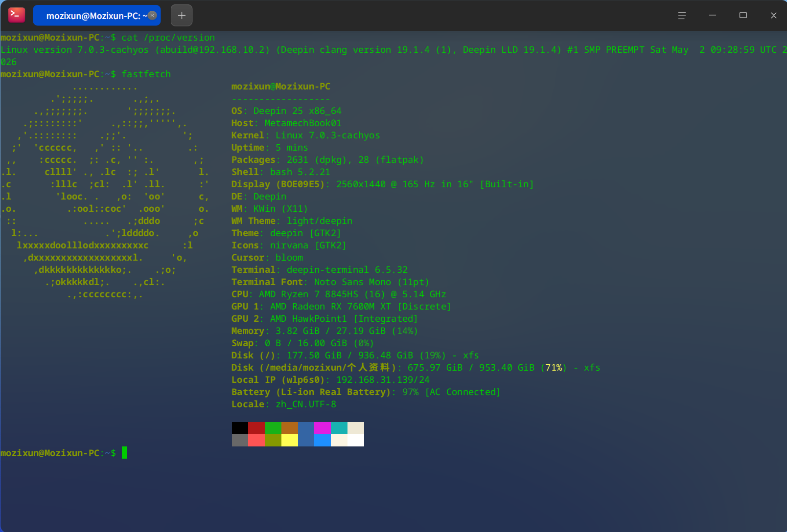Open a new tab with plus button
This screenshot has height=532, width=787.
coord(182,15)
